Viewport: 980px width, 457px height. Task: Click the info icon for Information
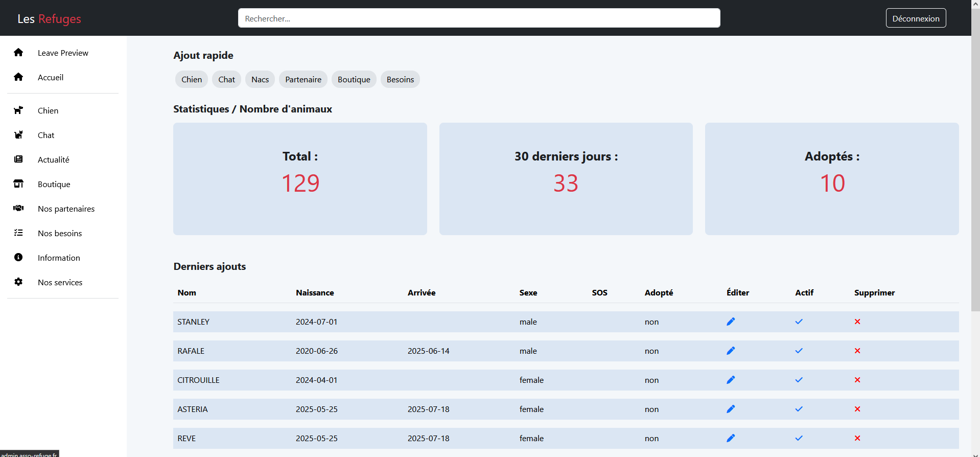18,258
